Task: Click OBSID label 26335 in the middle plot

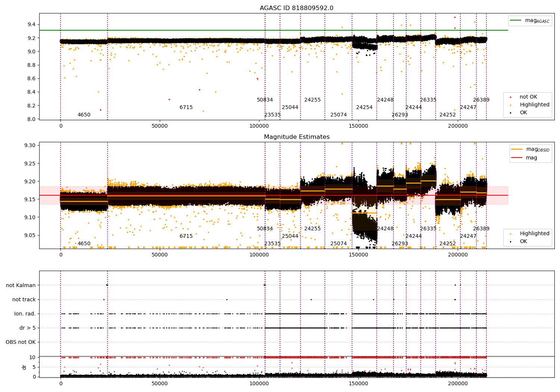Action: pyautogui.click(x=428, y=229)
